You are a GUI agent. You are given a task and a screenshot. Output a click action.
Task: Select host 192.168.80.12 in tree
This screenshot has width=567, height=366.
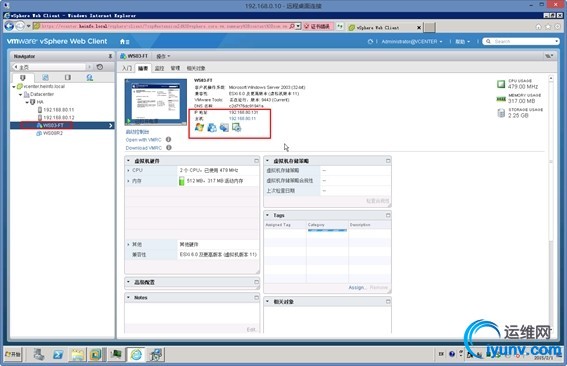coord(59,118)
